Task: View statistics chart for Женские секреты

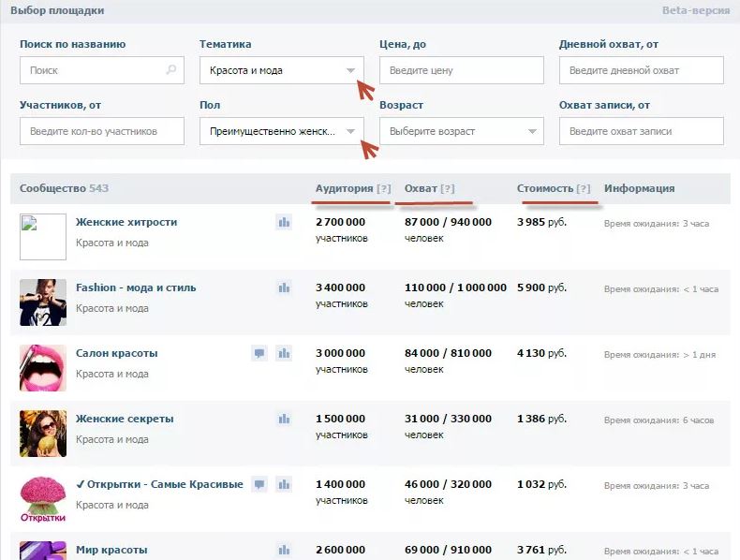Action: point(284,419)
